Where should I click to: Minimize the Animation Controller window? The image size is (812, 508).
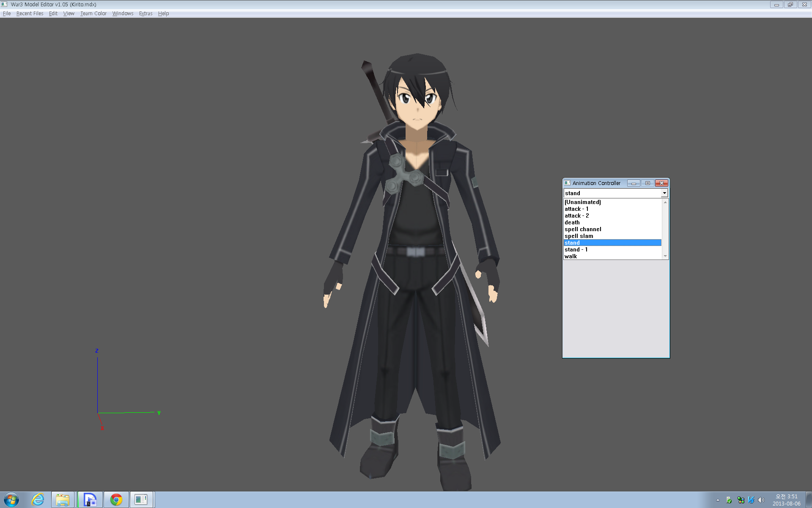click(634, 183)
